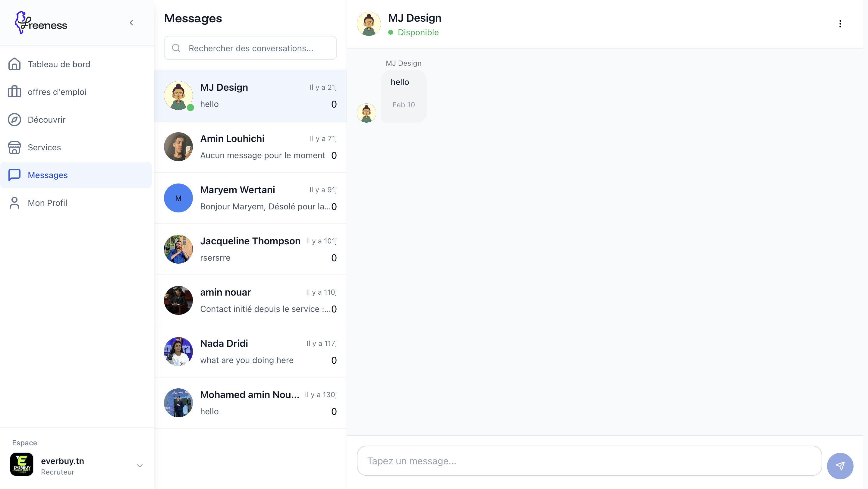Open the offres d'emploi briefcase icon

point(14,92)
